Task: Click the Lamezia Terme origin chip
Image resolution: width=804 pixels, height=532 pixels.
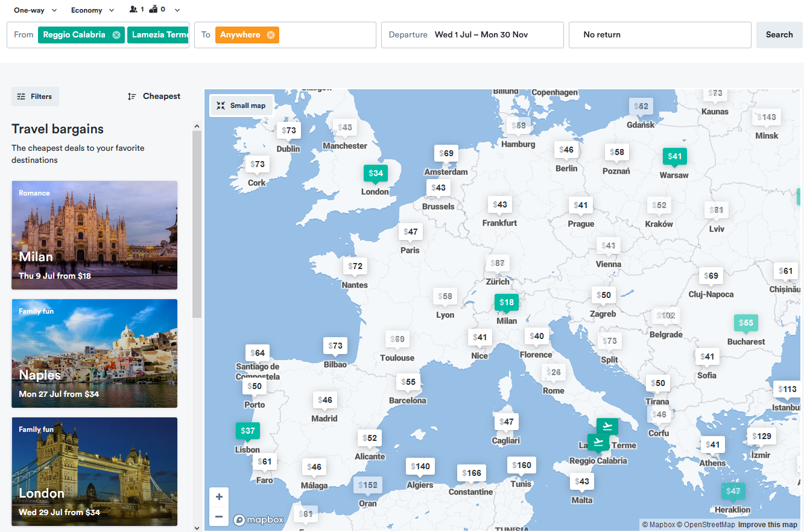Action: [159, 35]
